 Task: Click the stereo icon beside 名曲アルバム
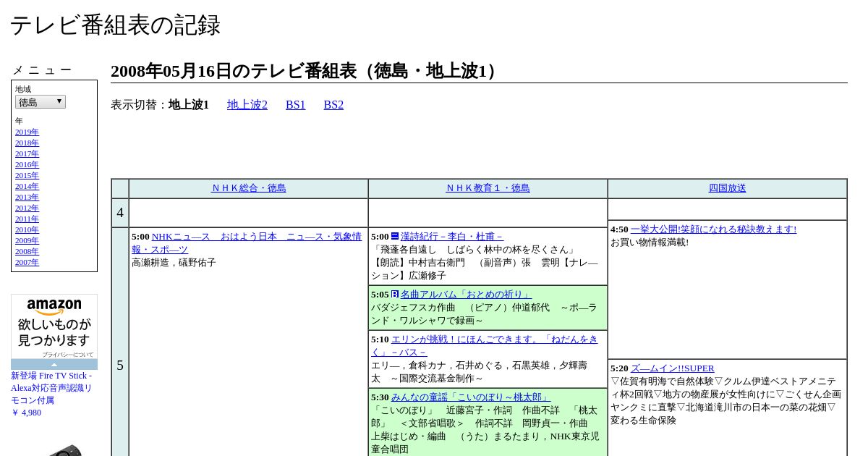[x=395, y=294]
